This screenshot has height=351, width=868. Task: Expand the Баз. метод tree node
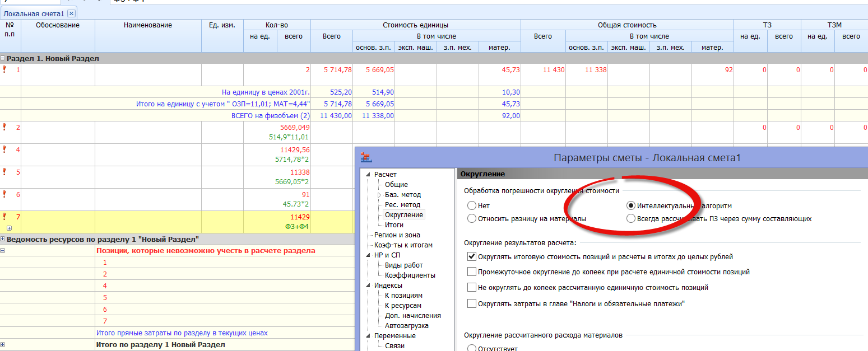[380, 194]
